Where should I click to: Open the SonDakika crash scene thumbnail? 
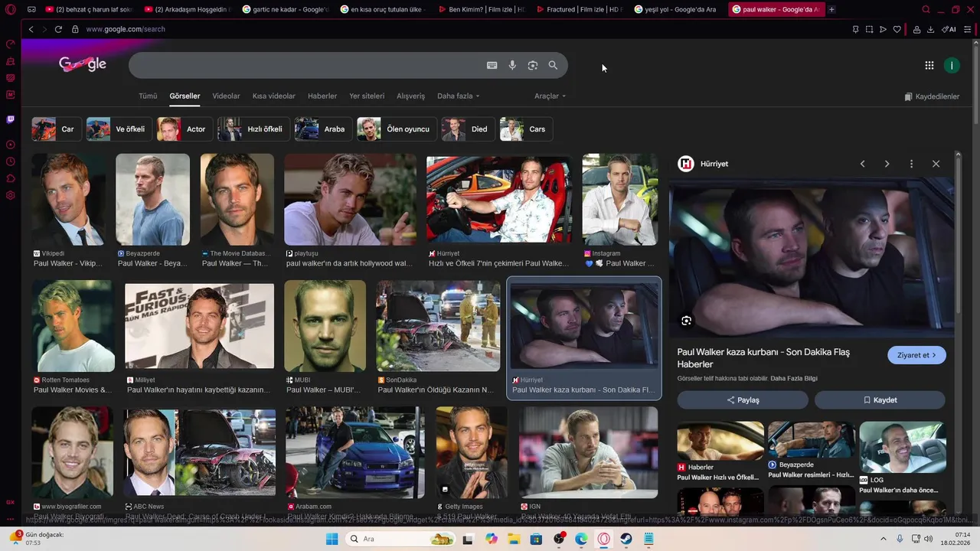click(438, 326)
